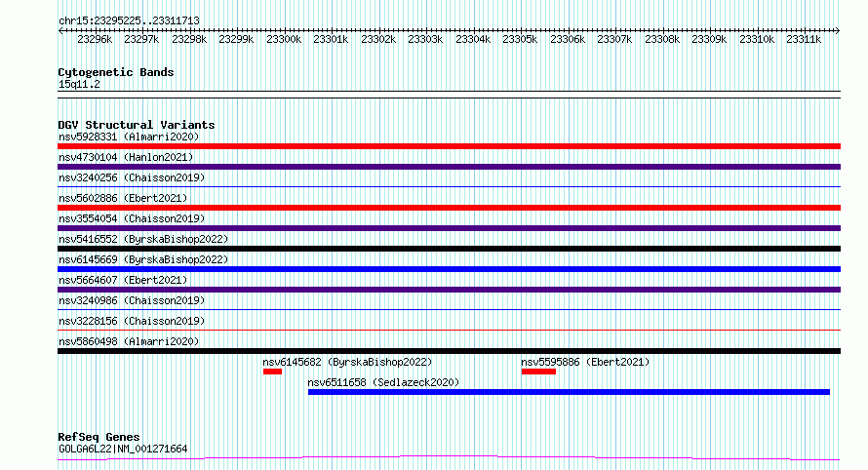Click the thin blue nsv3240256 line

pyautogui.click(x=449, y=187)
